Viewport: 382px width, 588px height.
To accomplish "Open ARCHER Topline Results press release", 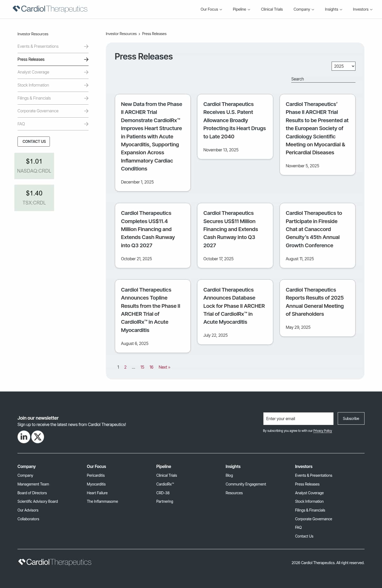I will point(153,316).
